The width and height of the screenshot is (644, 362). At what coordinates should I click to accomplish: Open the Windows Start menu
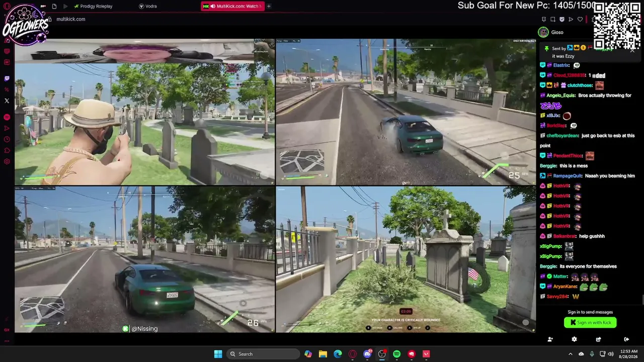[x=218, y=354]
